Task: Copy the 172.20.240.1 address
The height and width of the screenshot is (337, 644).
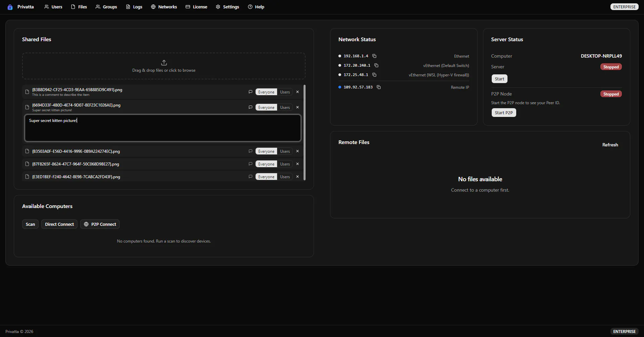Action: click(376, 65)
